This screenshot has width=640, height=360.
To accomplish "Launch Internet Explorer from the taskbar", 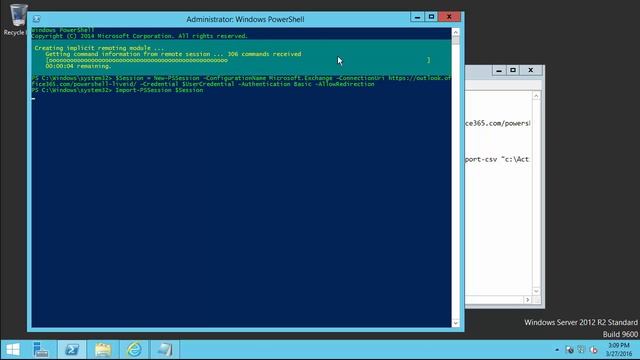I will pyautogui.click(x=134, y=350).
